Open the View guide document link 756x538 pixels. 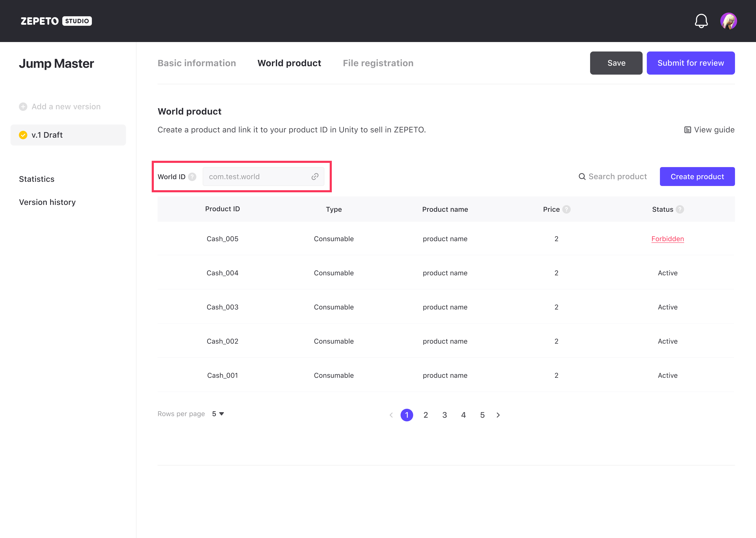tap(709, 130)
